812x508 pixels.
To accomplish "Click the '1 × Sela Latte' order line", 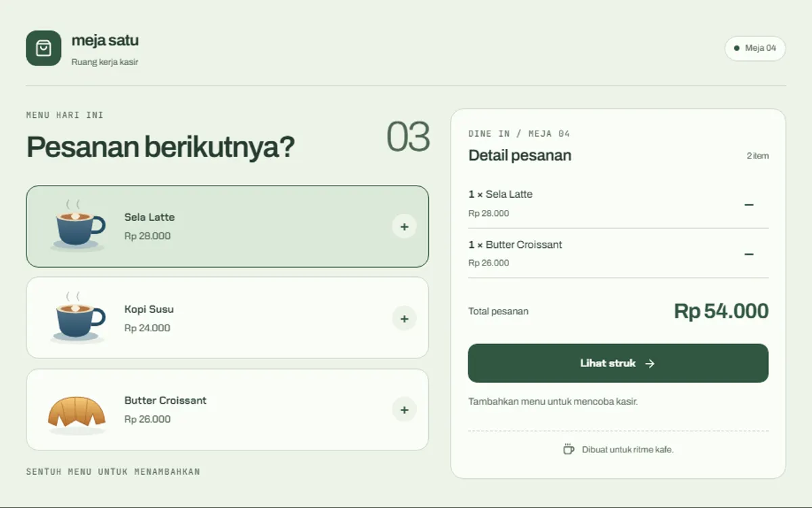I will (501, 194).
